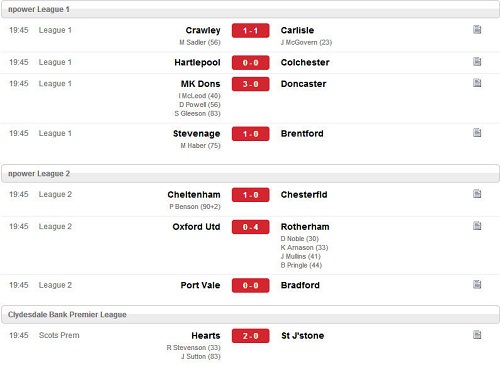
Task: Collapse the npower League 1 section header
Action: [x=250, y=9]
